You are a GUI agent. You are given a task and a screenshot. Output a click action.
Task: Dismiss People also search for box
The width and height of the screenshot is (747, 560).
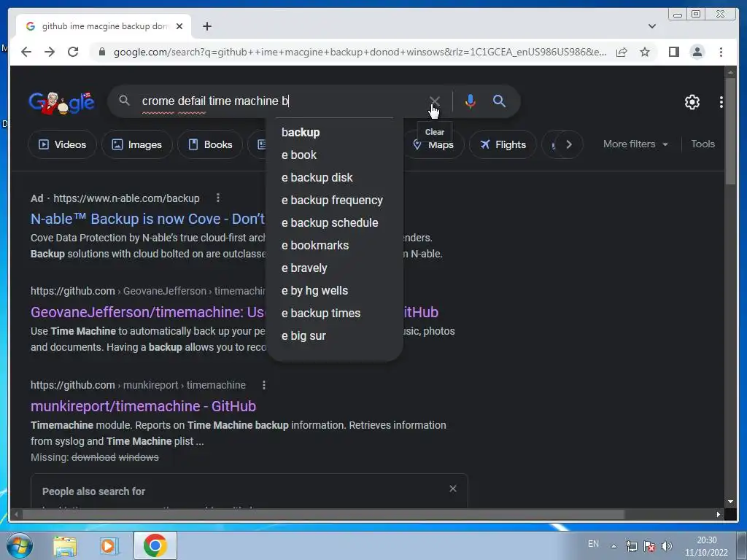452,489
